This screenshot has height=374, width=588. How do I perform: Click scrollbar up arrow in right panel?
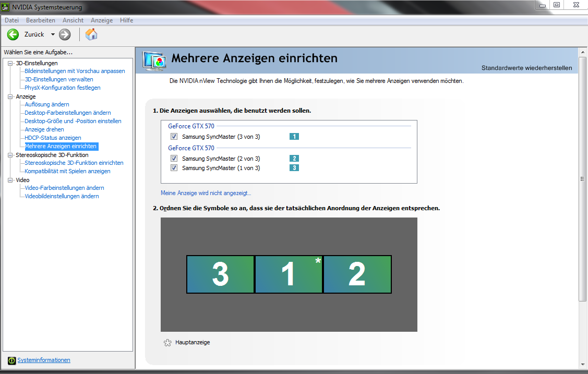(x=582, y=52)
